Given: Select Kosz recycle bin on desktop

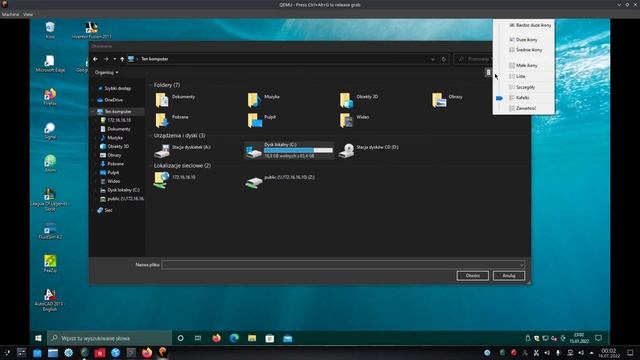Looking at the screenshot, I should [50, 31].
